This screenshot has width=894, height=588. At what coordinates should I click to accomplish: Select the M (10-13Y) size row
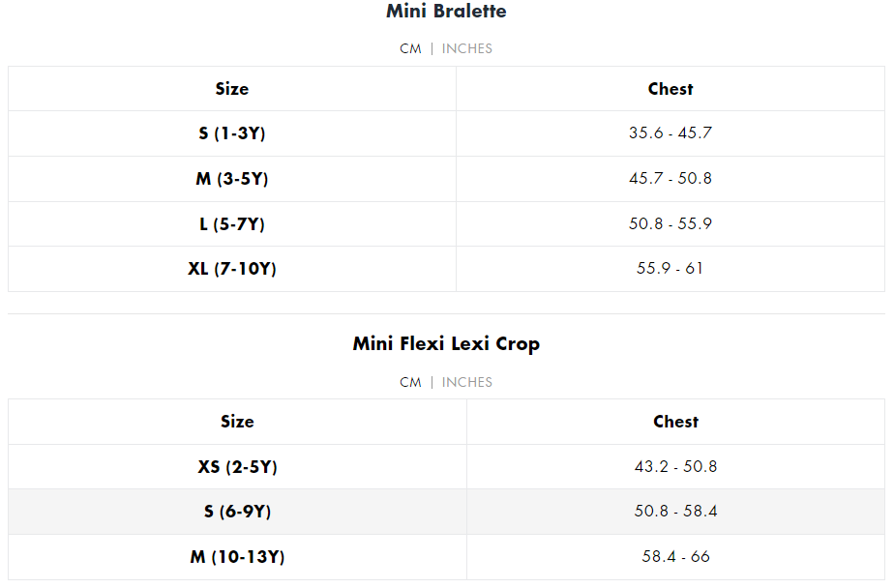click(446, 557)
